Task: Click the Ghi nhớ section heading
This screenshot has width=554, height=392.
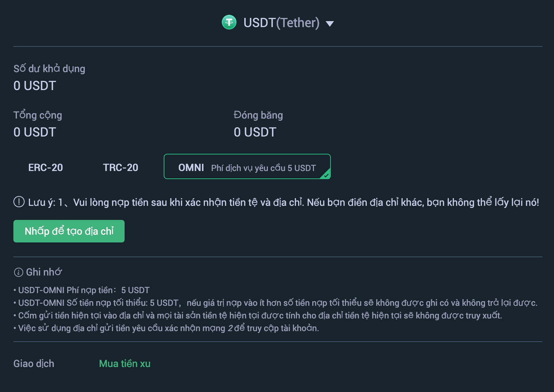Action: 44,272
